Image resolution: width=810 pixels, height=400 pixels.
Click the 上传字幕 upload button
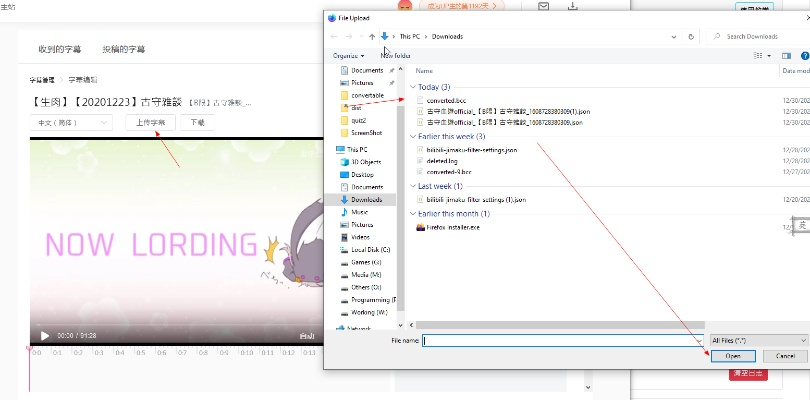151,122
